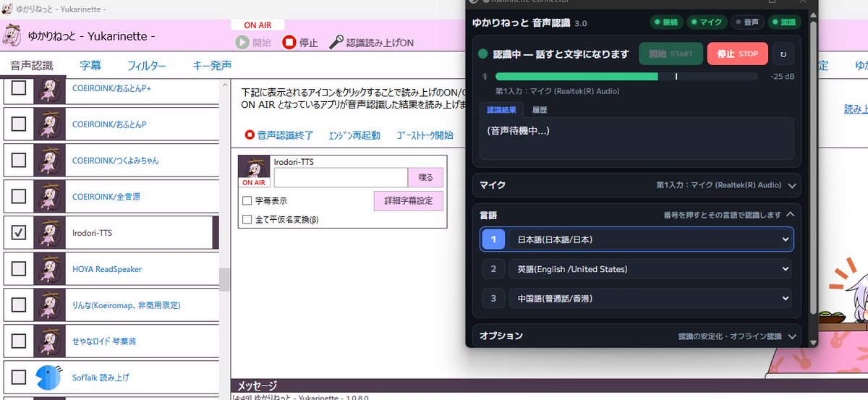
Task: Enable the 字幕表示 checkbox
Action: pyautogui.click(x=247, y=201)
